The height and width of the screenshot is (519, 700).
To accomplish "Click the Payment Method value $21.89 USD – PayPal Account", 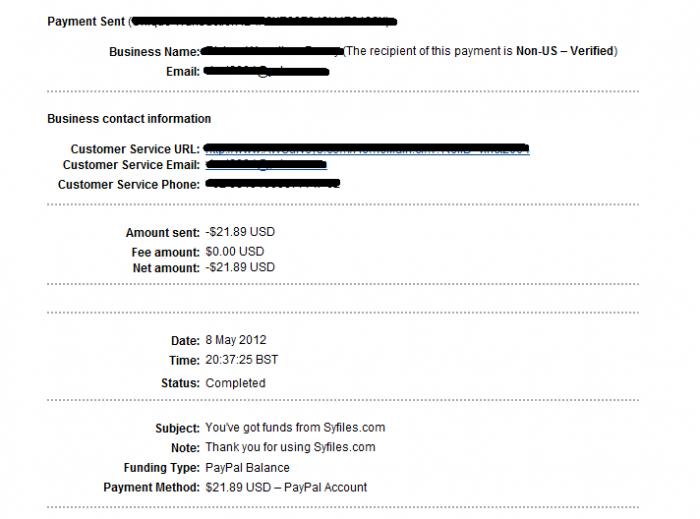I will [286, 488].
